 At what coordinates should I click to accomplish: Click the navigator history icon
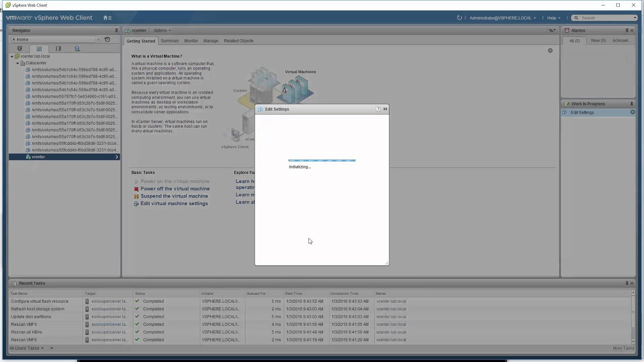point(107,39)
